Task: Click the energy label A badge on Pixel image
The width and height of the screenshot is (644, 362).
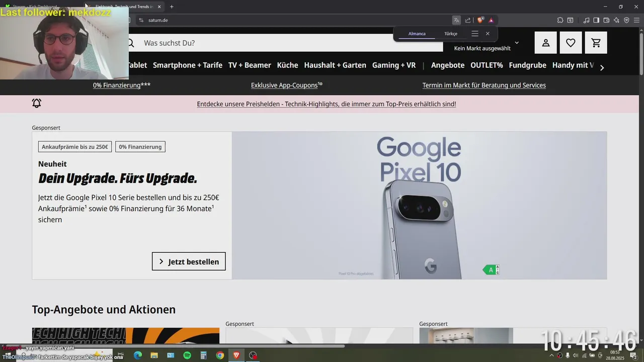Action: coord(491,270)
